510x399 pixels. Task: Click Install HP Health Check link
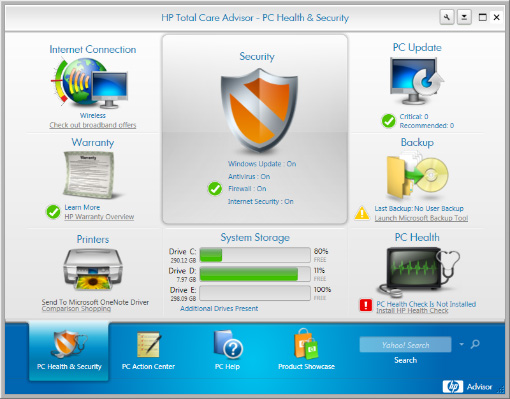412,311
